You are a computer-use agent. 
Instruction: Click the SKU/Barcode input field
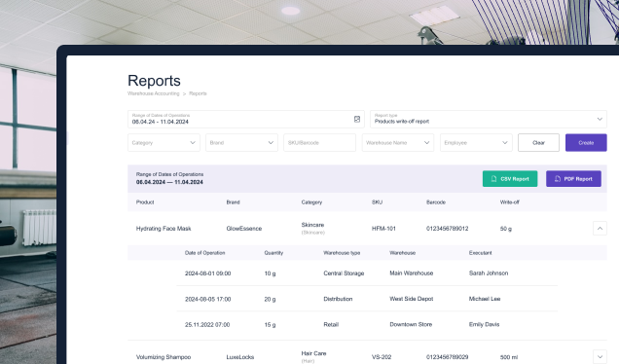click(320, 142)
